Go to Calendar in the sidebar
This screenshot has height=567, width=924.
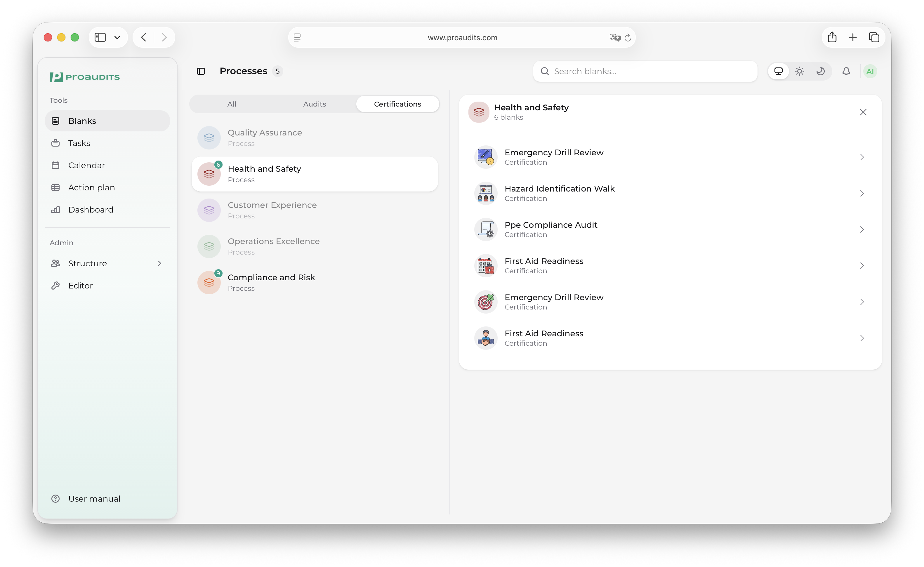coord(107,165)
